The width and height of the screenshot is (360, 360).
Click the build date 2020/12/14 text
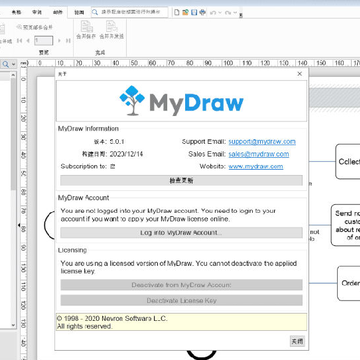point(126,154)
